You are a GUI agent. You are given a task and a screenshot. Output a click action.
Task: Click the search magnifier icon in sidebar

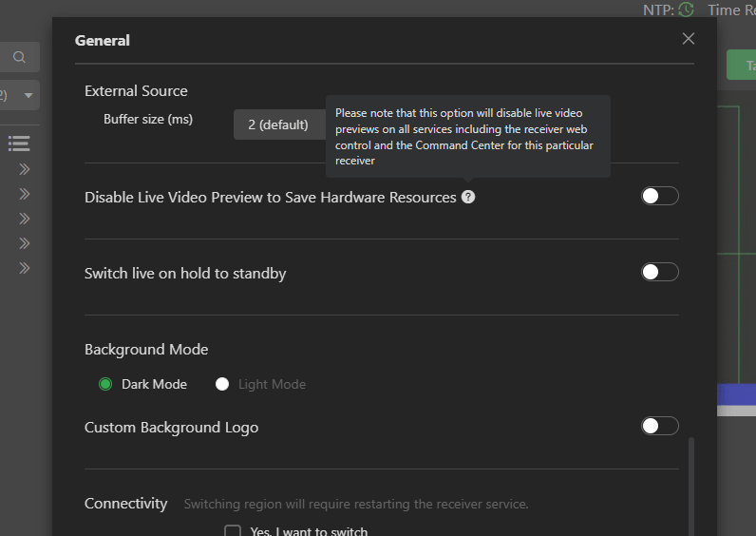[x=19, y=57]
